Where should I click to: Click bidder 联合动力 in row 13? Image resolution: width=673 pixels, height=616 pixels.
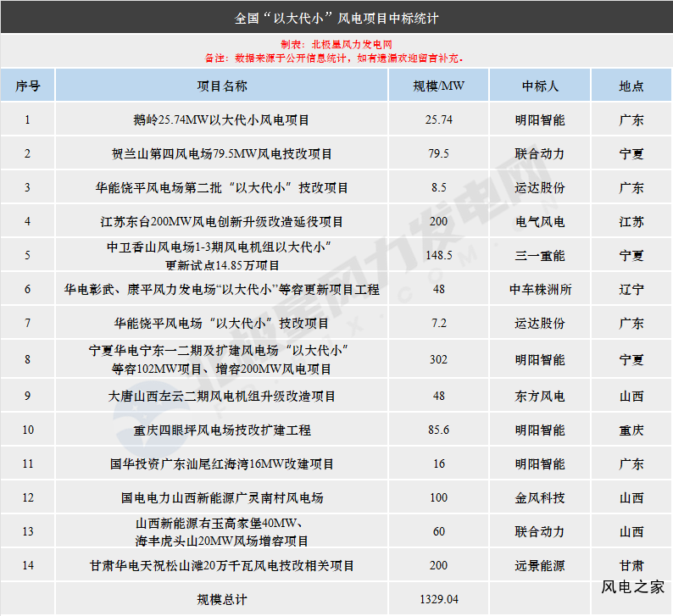click(x=540, y=531)
